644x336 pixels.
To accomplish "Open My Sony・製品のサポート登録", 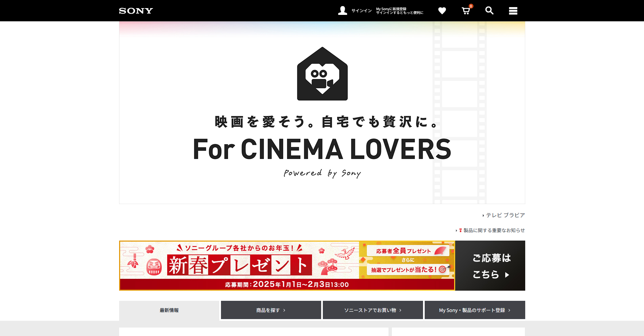I will 475,310.
